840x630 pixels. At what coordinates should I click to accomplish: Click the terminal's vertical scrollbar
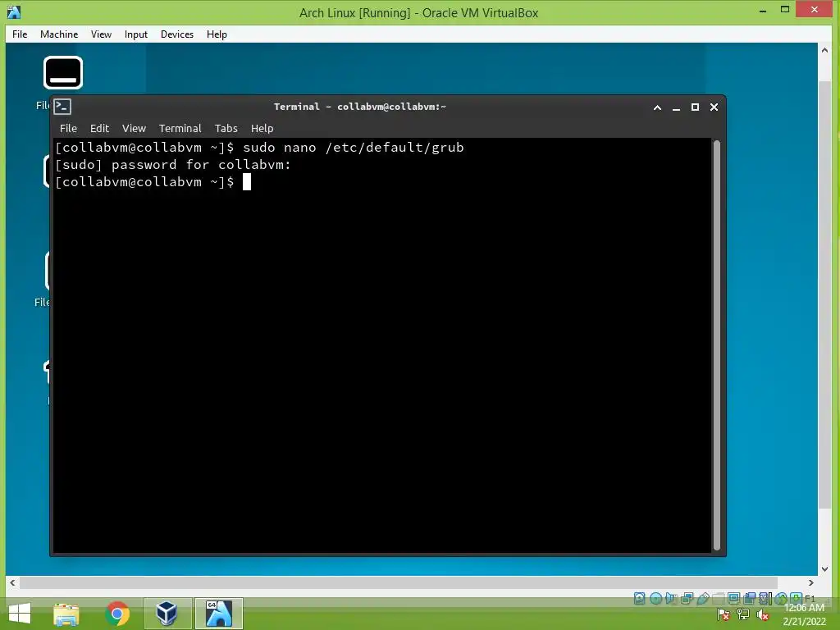coord(717,345)
